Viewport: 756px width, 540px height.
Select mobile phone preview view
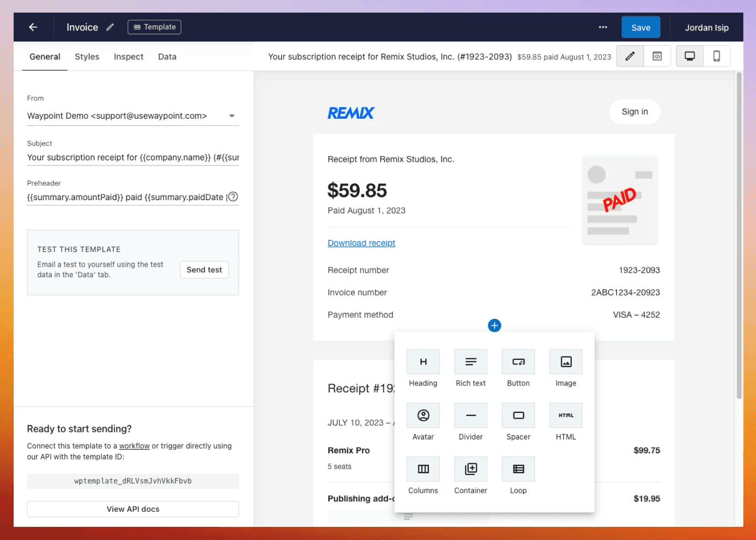coord(717,56)
